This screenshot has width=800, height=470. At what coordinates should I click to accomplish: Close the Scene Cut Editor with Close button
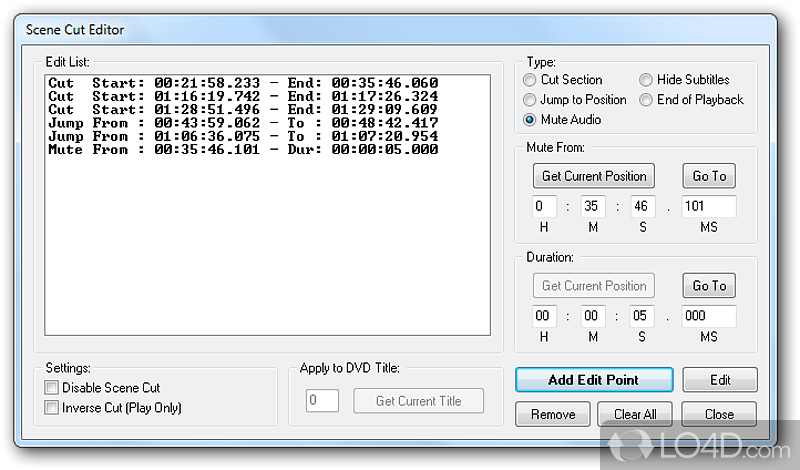[719, 414]
